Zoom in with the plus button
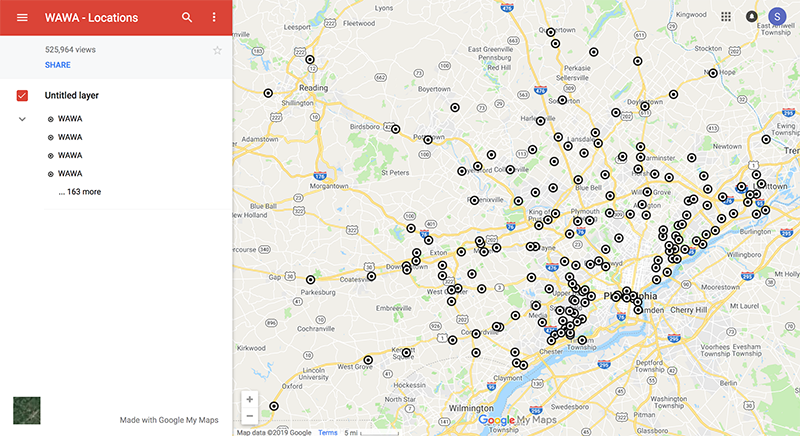This screenshot has width=800, height=436. 249,399
